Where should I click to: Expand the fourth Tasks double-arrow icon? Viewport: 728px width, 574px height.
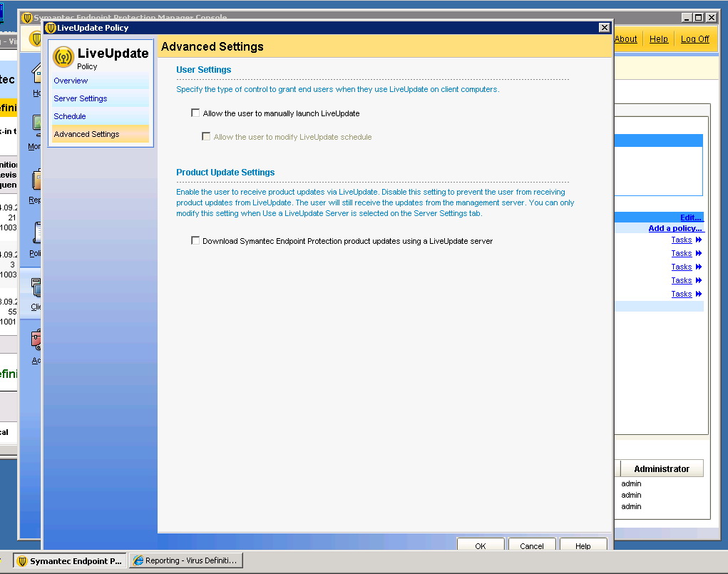pyautogui.click(x=699, y=280)
